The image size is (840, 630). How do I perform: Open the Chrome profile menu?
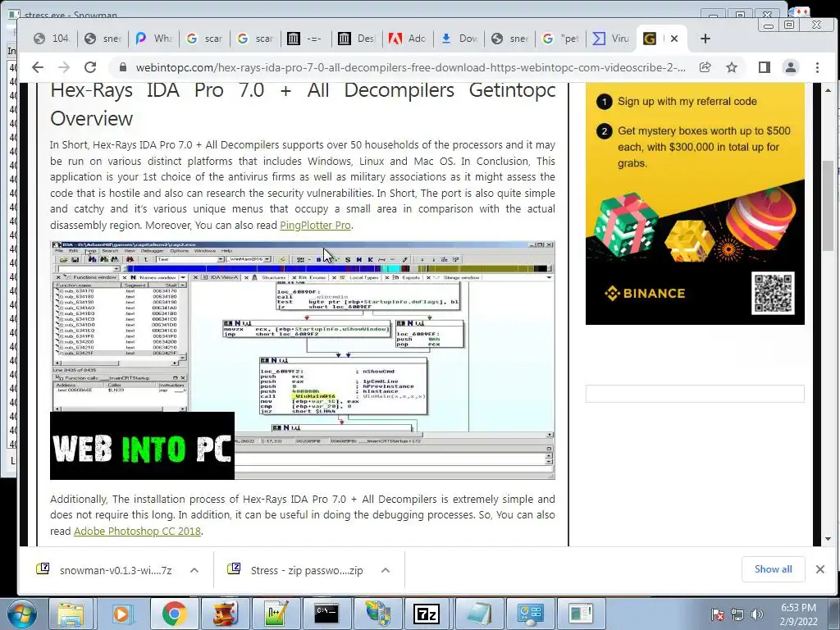(790, 67)
